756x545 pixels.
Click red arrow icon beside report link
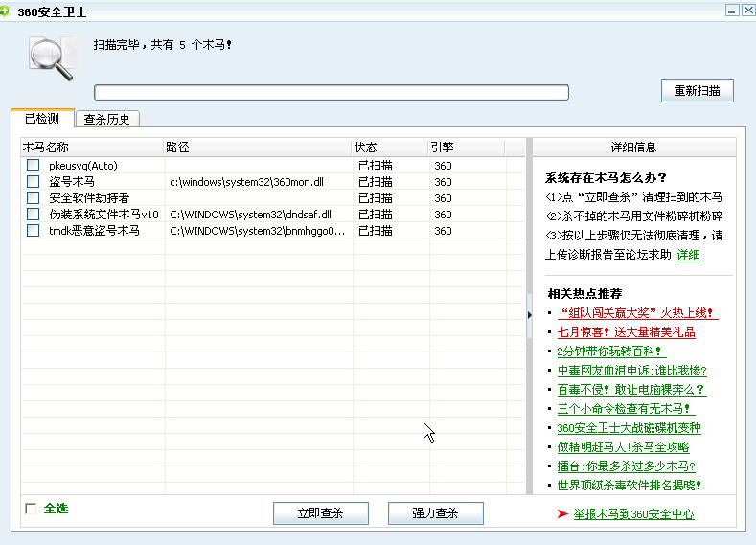coord(562,514)
